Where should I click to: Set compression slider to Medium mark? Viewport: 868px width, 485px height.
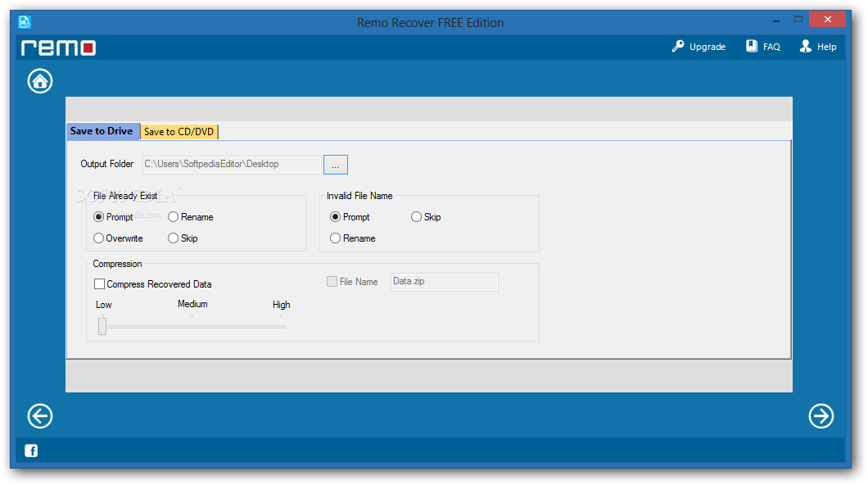192,316
